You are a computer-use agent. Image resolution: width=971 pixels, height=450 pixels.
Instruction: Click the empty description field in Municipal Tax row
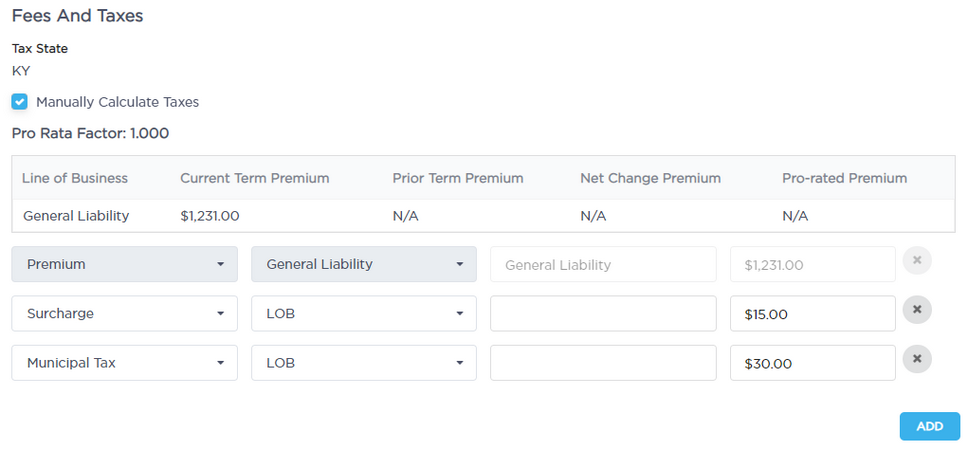(x=603, y=363)
